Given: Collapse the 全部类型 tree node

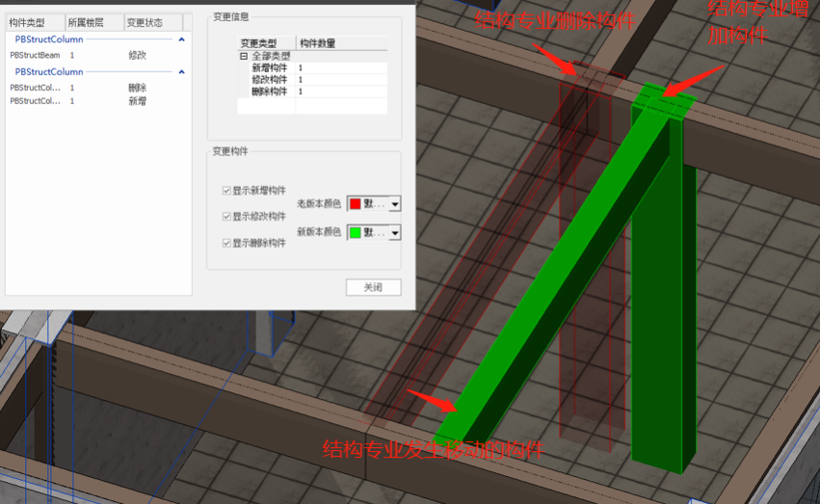Looking at the screenshot, I should (x=244, y=56).
